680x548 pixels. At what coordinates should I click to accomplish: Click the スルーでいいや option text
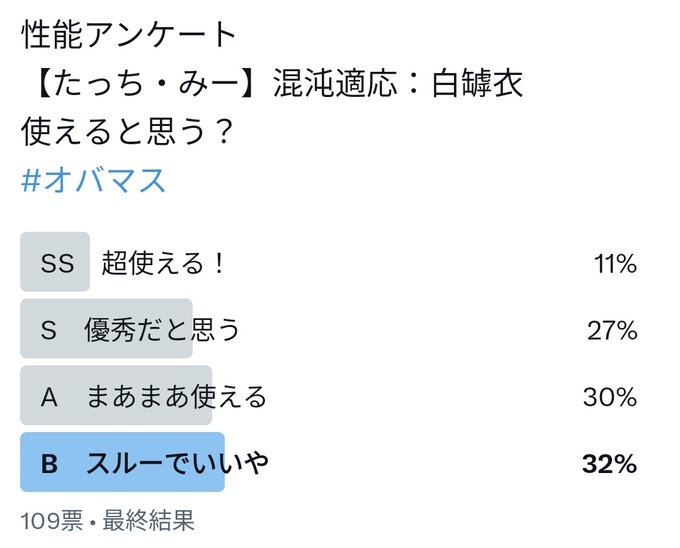[x=177, y=463]
